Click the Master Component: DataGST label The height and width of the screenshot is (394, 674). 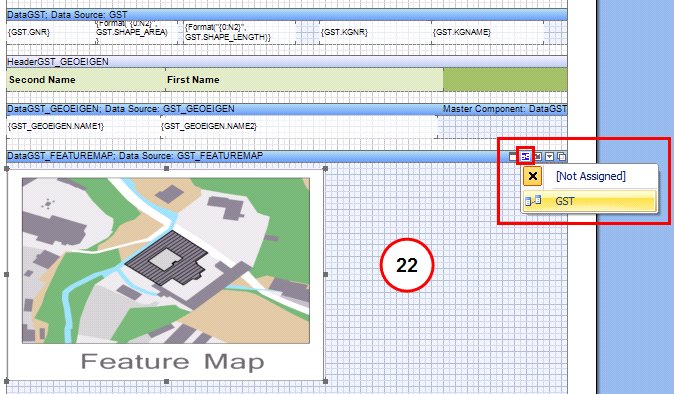coord(505,109)
